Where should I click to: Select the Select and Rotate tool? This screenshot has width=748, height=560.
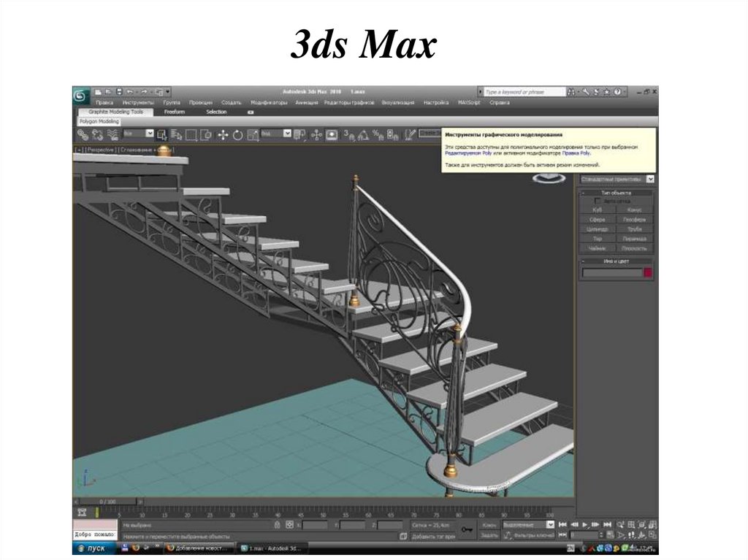click(x=237, y=136)
